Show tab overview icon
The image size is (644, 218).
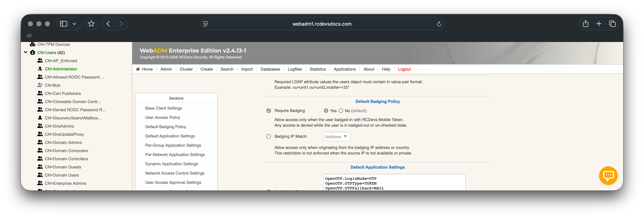[612, 24]
